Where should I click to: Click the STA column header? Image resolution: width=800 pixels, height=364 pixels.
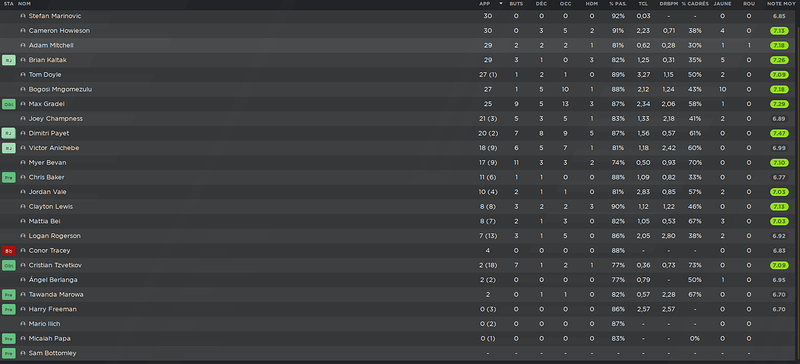(x=8, y=4)
